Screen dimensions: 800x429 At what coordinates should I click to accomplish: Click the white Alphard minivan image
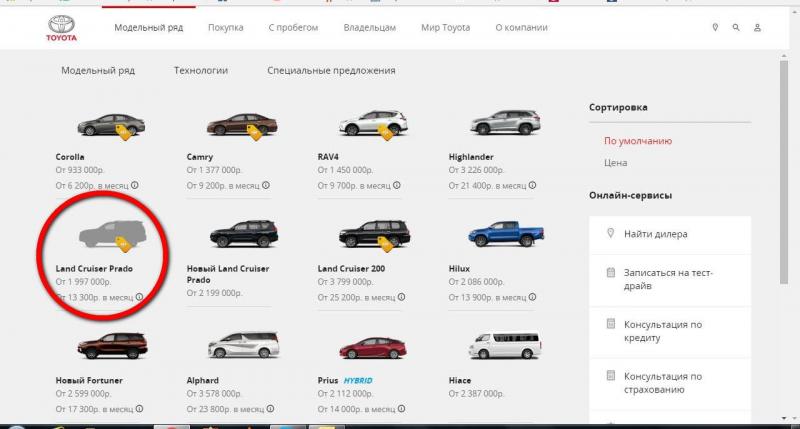tap(243, 345)
